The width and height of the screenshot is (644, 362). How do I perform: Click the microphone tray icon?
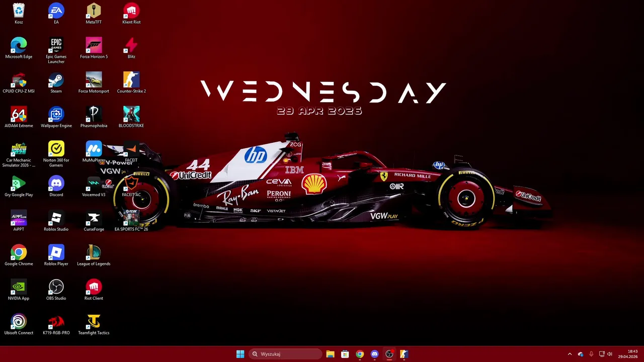pyautogui.click(x=591, y=354)
